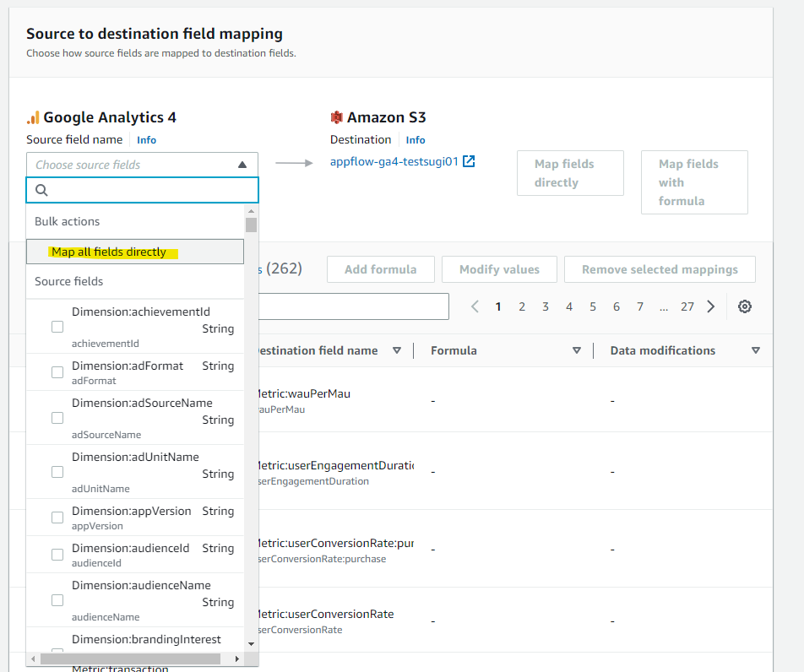Check the Dimension:achievementId checkbox
Screen dimensions: 804x672
coord(57,327)
